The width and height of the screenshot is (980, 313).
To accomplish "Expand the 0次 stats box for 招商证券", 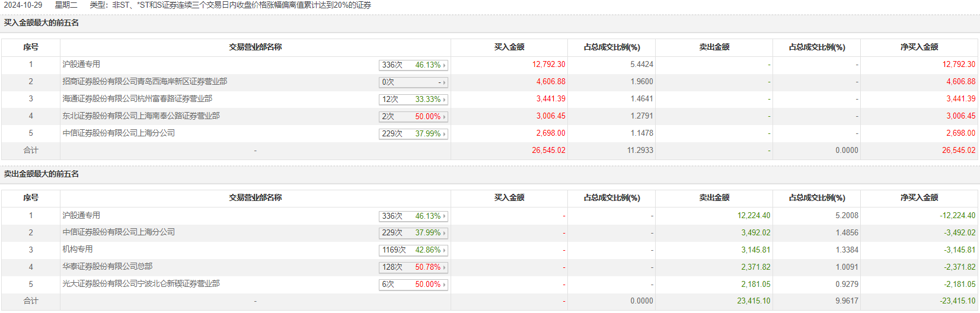I will coord(413,82).
